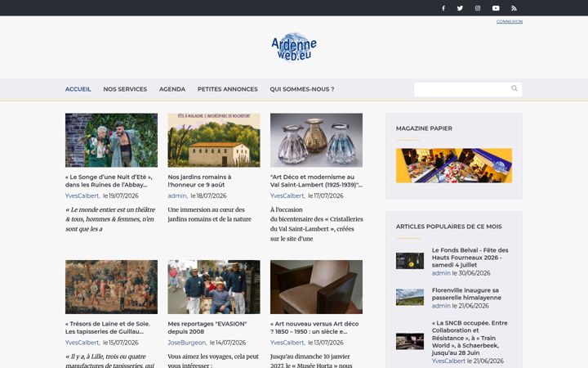The height and width of the screenshot is (368, 588).
Task: Open the Roman gardens villa thumbnail
Action: 214,140
